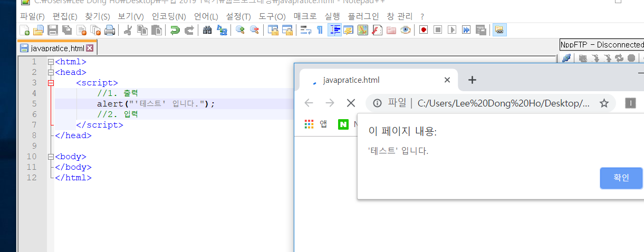Undo last edit with green arrow
644x252 pixels.
175,30
